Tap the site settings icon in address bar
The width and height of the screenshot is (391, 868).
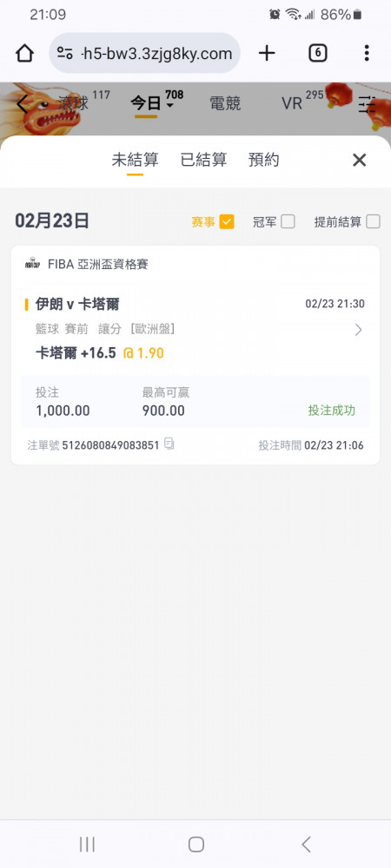click(x=65, y=54)
